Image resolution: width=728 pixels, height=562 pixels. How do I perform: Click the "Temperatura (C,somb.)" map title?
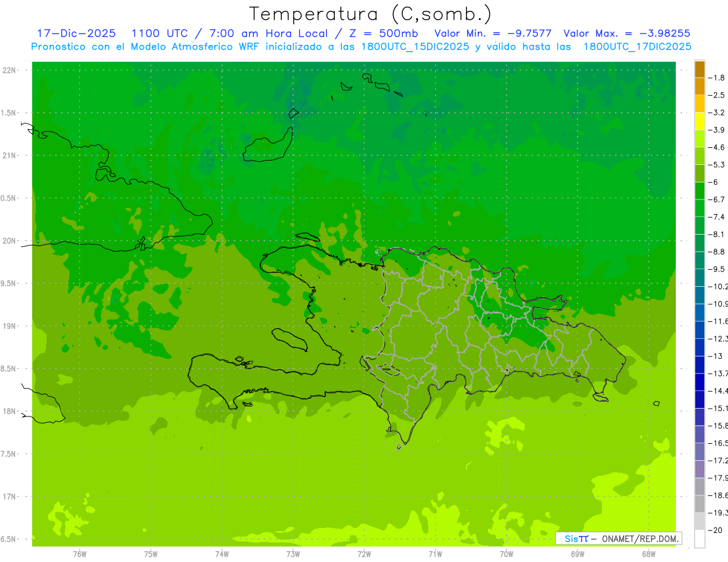click(x=370, y=14)
